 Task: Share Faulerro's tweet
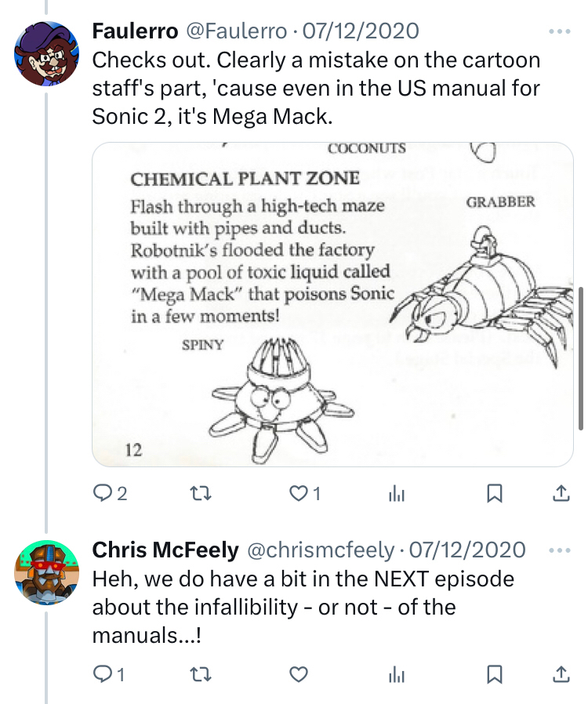pyautogui.click(x=561, y=493)
